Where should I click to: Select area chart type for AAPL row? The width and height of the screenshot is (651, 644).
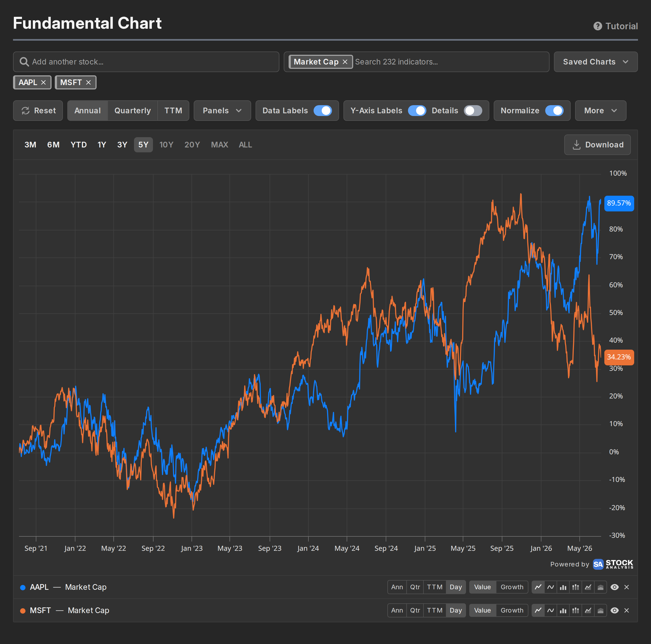click(x=588, y=587)
